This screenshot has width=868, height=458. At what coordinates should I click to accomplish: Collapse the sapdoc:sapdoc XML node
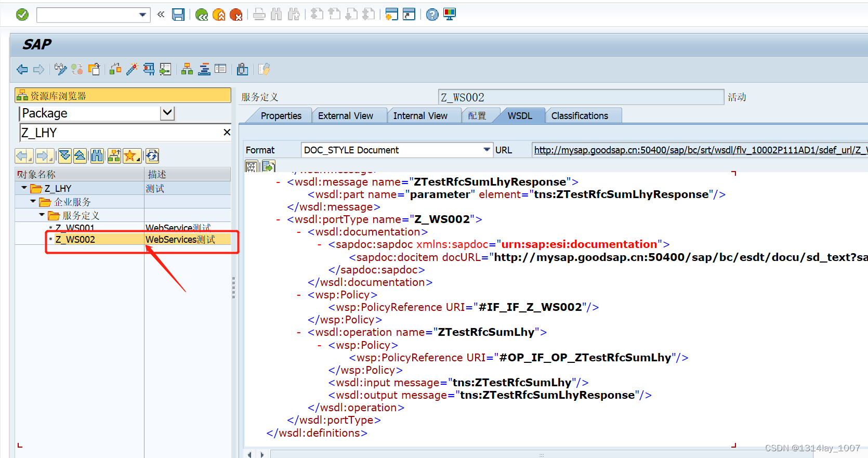pyautogui.click(x=320, y=244)
